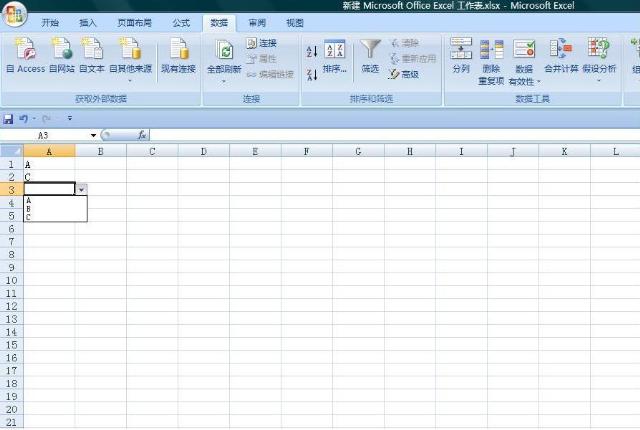Sort descending Z to A
640x430 pixels.
click(x=312, y=75)
